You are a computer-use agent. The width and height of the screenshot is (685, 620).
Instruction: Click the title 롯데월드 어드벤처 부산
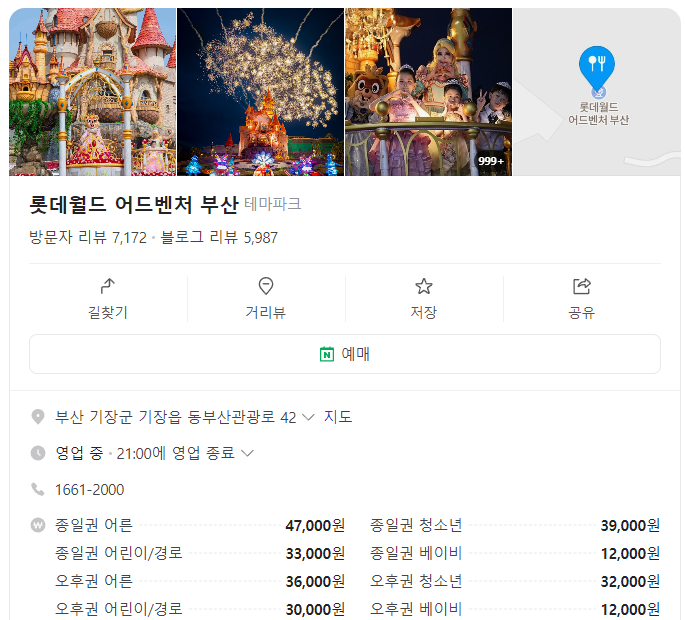click(134, 204)
